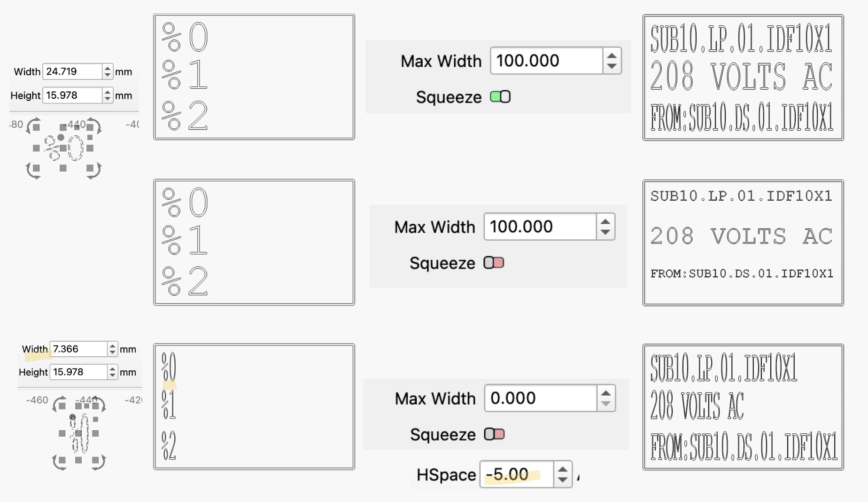
Task: Increase Max Width 0.000 with up arrow
Action: click(x=606, y=393)
